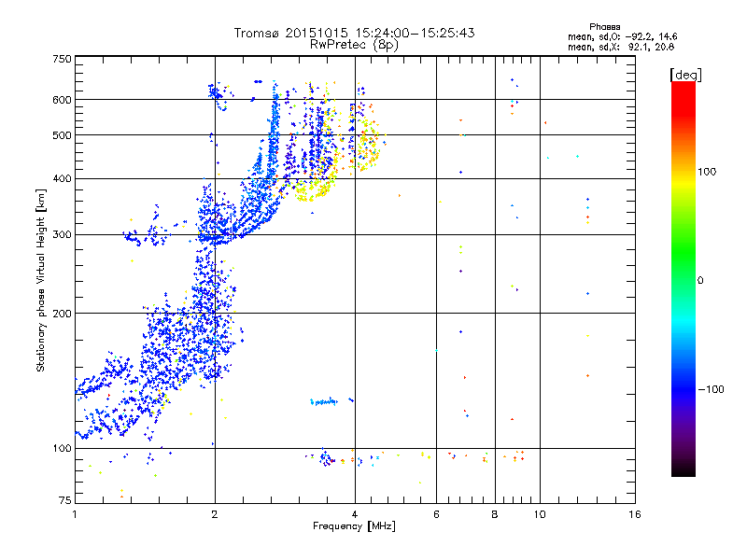Click the 'mean, sd,O: -92.2, 14.6' statistic
Image resolution: width=747 pixels, height=560 pixels.
point(622,36)
